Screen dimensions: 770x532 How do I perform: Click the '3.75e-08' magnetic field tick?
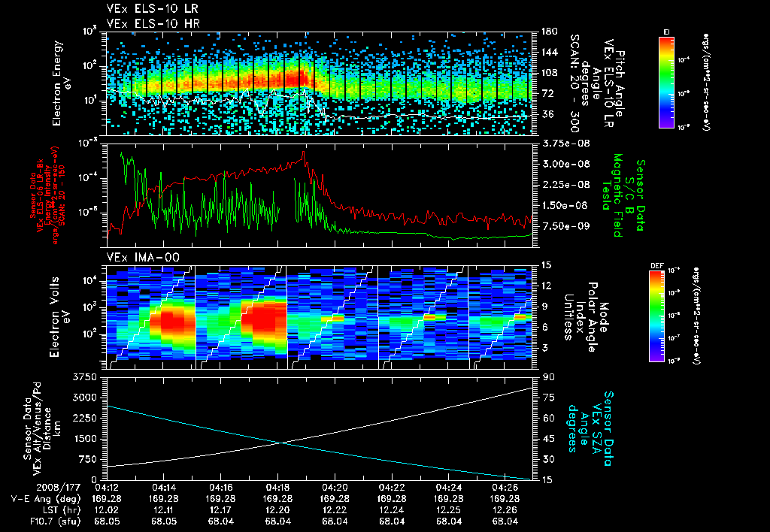566,144
